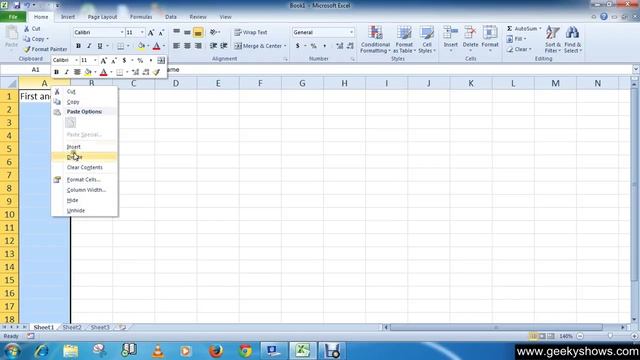Click the ribbon's Increase Font Size icon
The width and height of the screenshot is (640, 360).
(151, 32)
